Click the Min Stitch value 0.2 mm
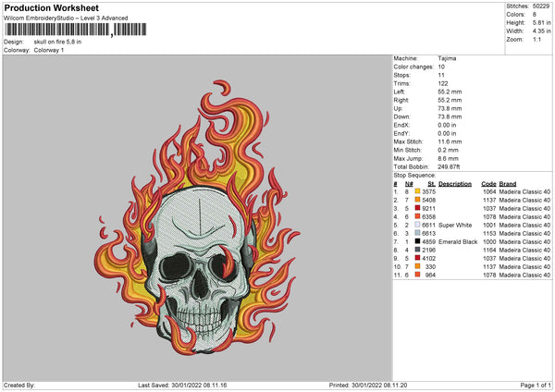This screenshot has height=392, width=555. (x=448, y=150)
